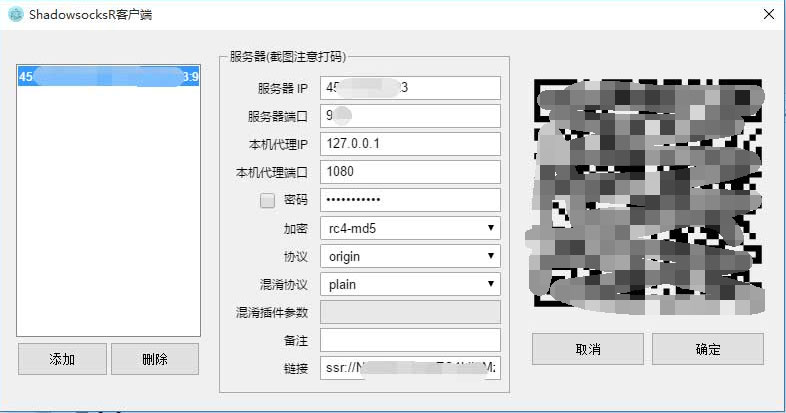The height and width of the screenshot is (413, 786).
Task: Focus the 服务器端口 server port field
Action: coord(410,116)
